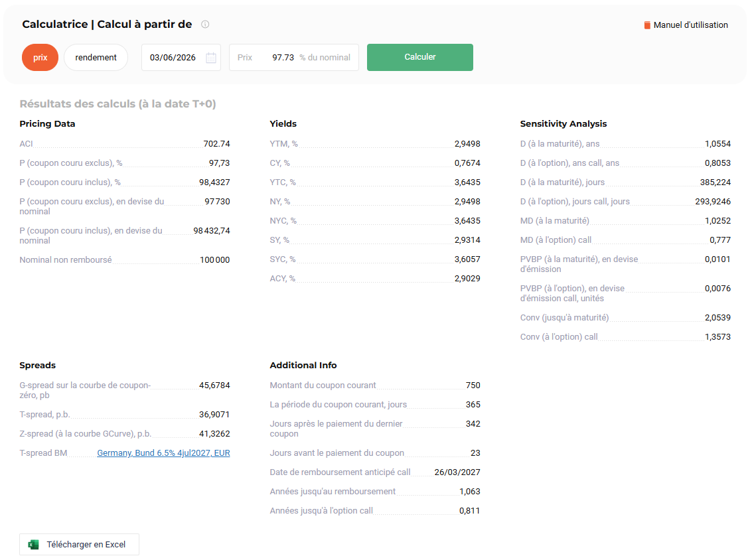Click the value 293,9246

pos(713,202)
